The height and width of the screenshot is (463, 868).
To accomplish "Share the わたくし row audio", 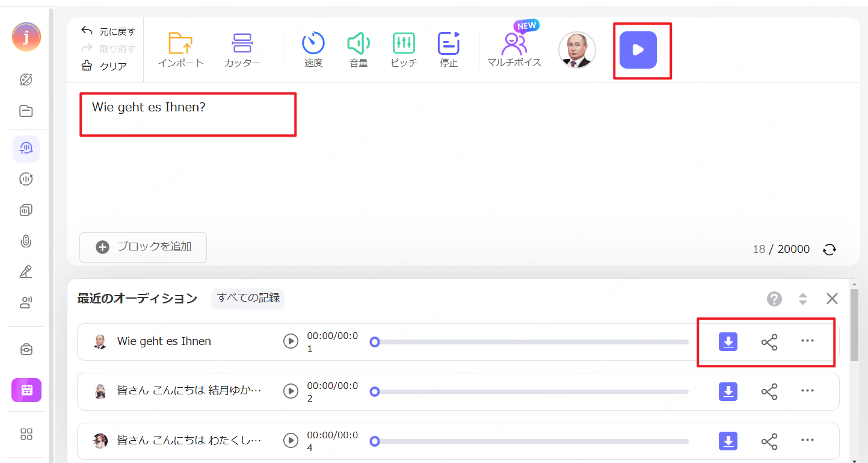I will pos(769,441).
